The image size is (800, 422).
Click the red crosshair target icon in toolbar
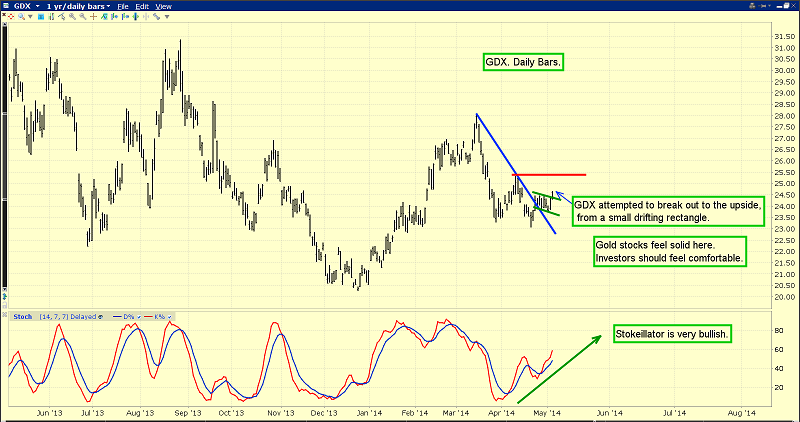[9, 17]
